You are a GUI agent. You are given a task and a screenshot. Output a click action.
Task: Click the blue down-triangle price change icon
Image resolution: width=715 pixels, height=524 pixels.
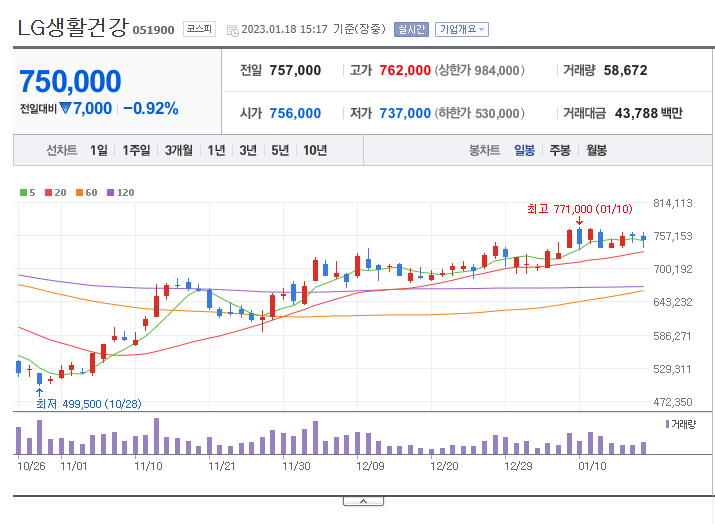[x=66, y=109]
